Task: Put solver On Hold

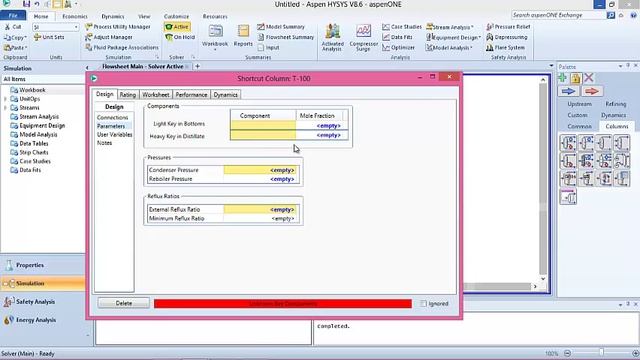Action: coord(180,37)
